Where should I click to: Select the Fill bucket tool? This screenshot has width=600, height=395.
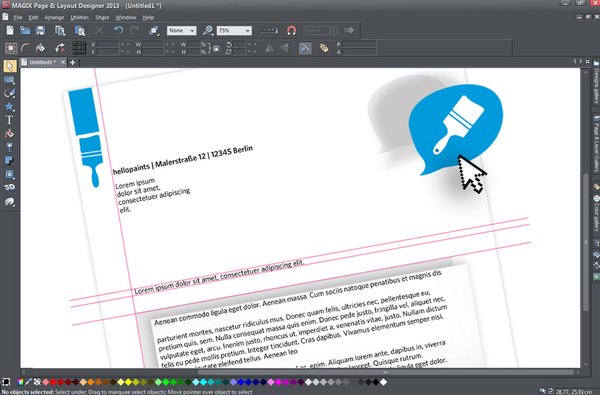point(9,134)
